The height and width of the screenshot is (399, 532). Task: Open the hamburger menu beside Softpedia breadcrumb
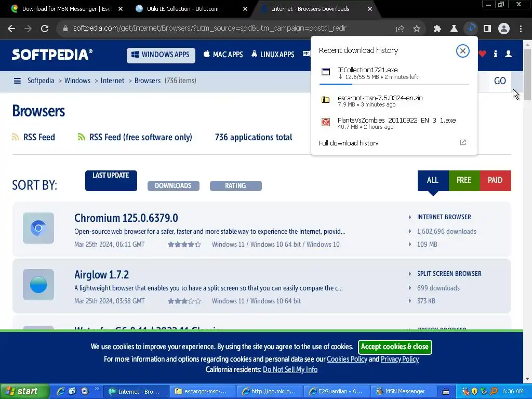point(17,81)
